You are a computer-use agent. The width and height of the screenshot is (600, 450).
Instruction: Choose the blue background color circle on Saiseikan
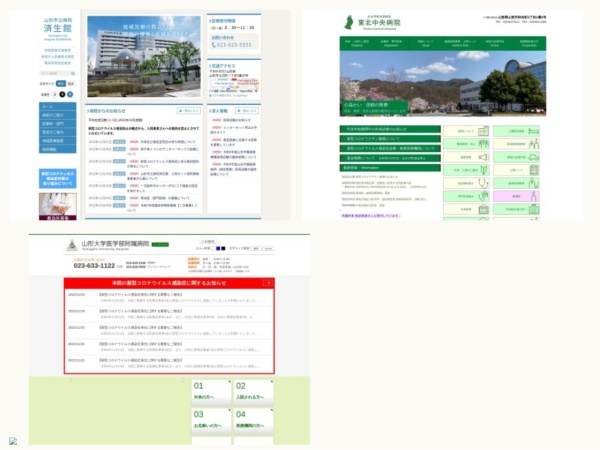[70, 95]
